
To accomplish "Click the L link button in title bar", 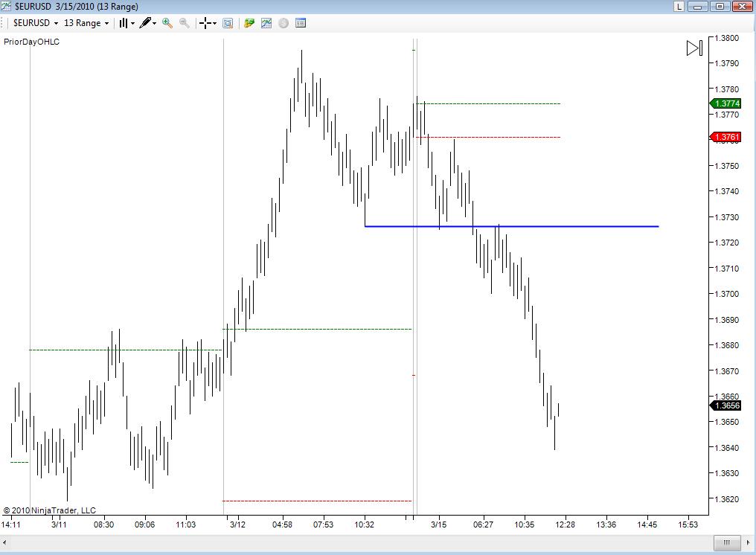I will [679, 6].
